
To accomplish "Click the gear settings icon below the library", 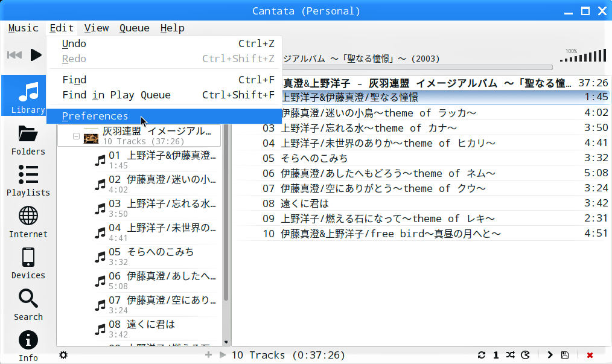I will [x=63, y=355].
